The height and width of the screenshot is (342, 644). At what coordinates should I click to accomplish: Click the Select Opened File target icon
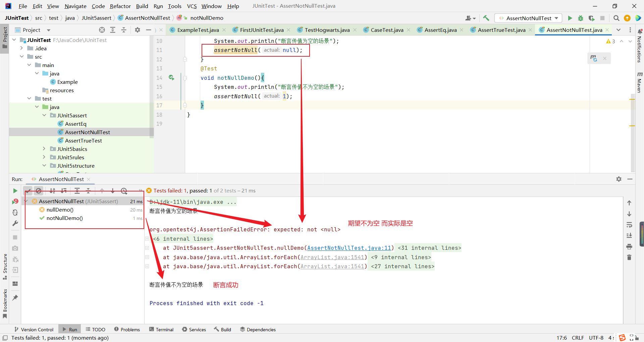102,30
